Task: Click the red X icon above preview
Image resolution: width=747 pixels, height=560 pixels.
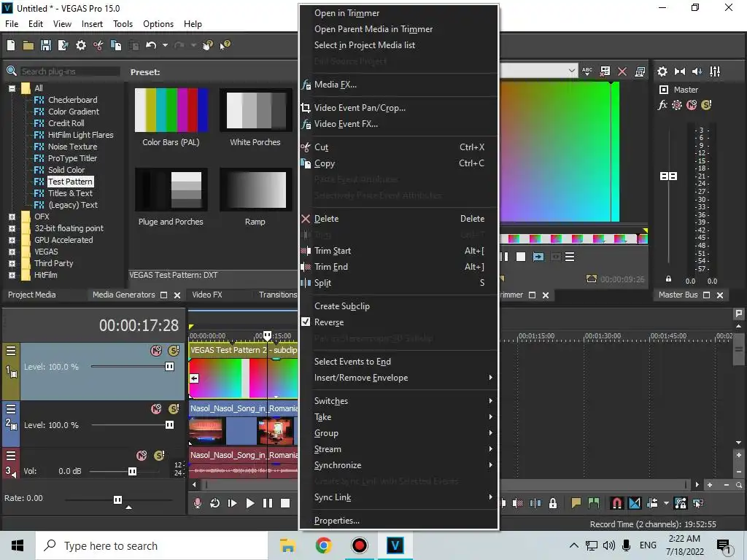Action: 622,71
